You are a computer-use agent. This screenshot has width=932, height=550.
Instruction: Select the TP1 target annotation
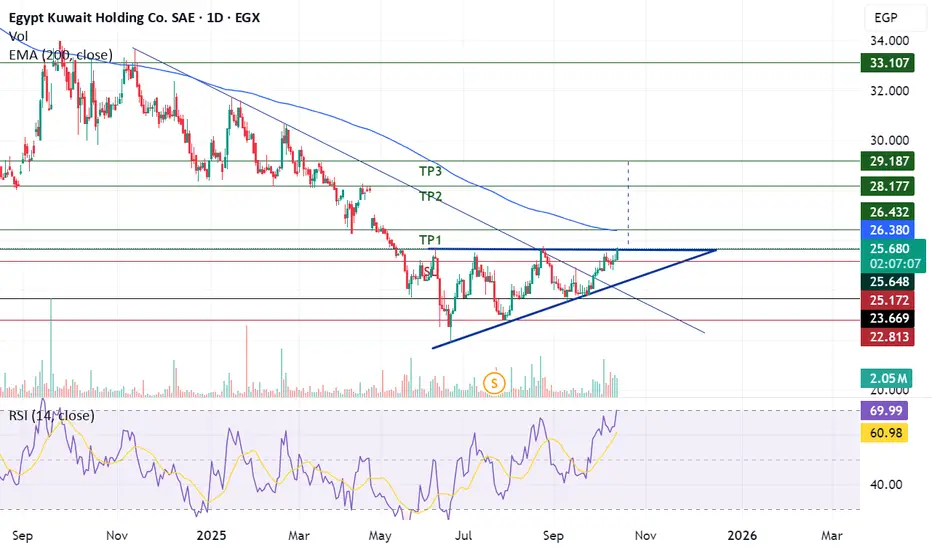430,240
